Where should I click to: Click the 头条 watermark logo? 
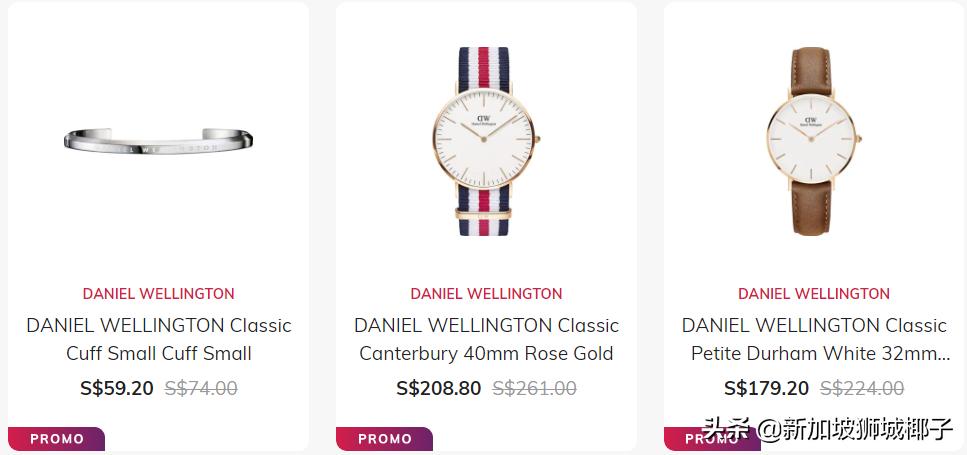(x=727, y=430)
